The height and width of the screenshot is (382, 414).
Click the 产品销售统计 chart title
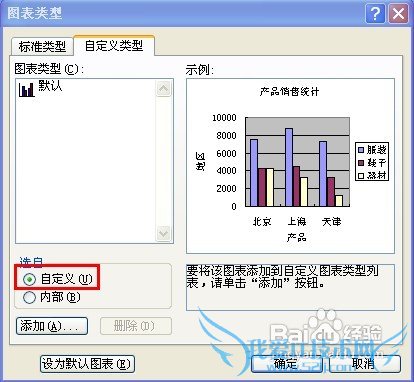(289, 91)
